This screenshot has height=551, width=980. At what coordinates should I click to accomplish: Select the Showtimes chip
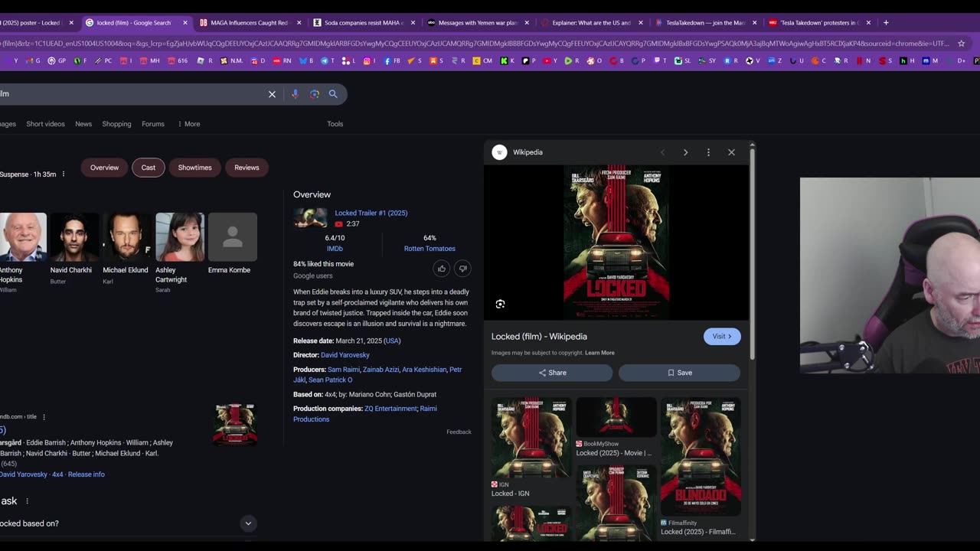click(195, 168)
